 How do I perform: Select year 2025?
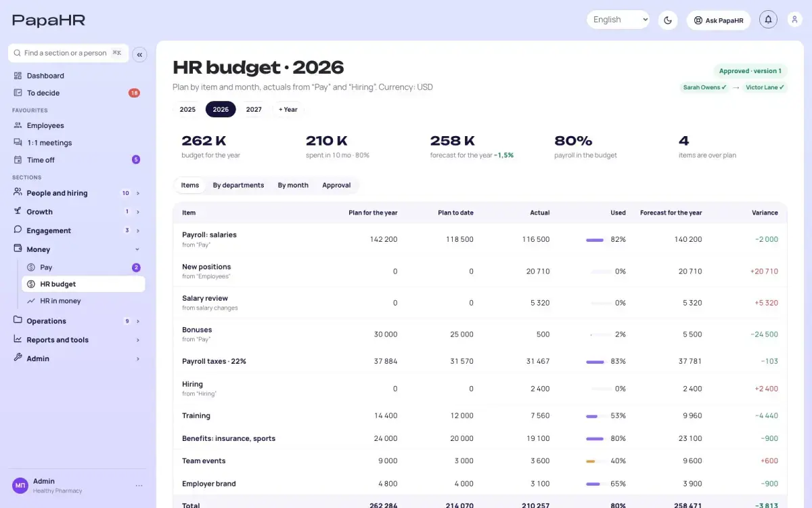[x=187, y=109]
